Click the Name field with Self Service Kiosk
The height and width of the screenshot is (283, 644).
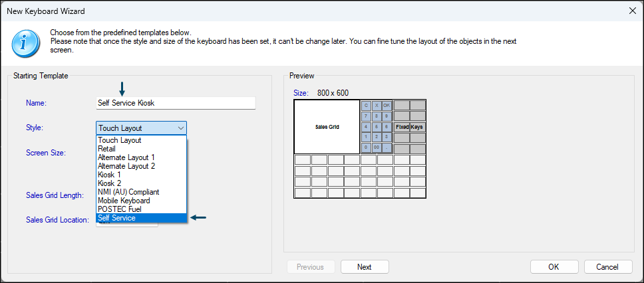point(176,103)
